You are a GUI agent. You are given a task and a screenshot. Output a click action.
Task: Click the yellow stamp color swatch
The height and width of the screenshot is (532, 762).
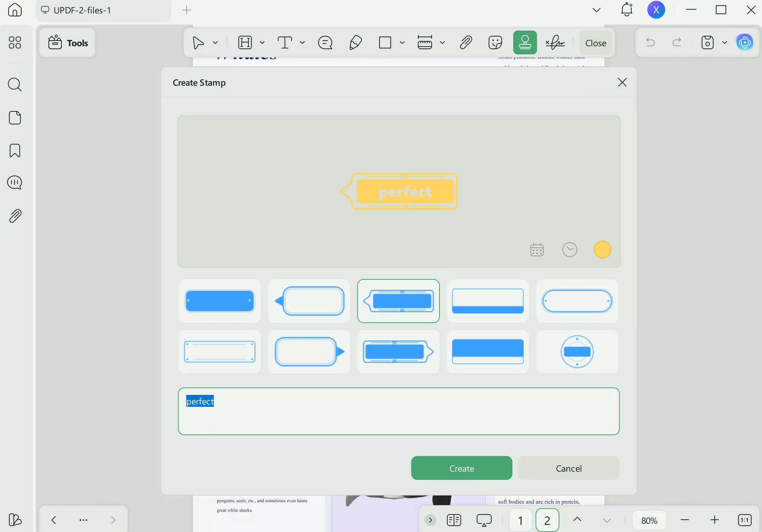coord(602,250)
